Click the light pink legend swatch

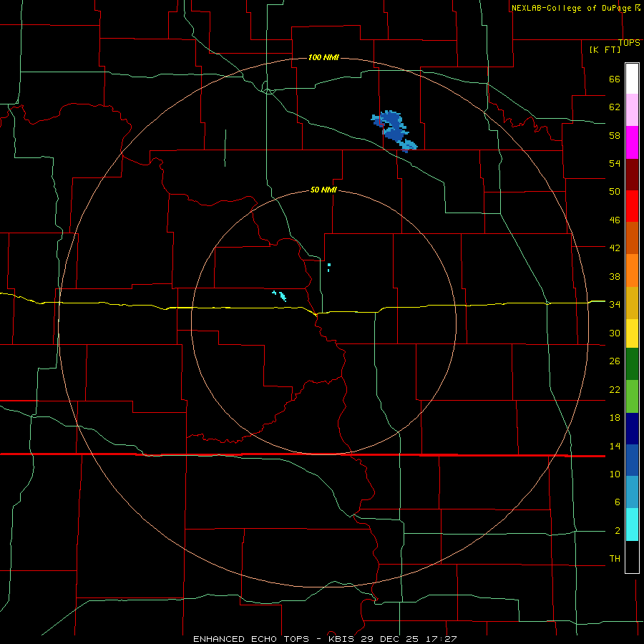pos(632,110)
